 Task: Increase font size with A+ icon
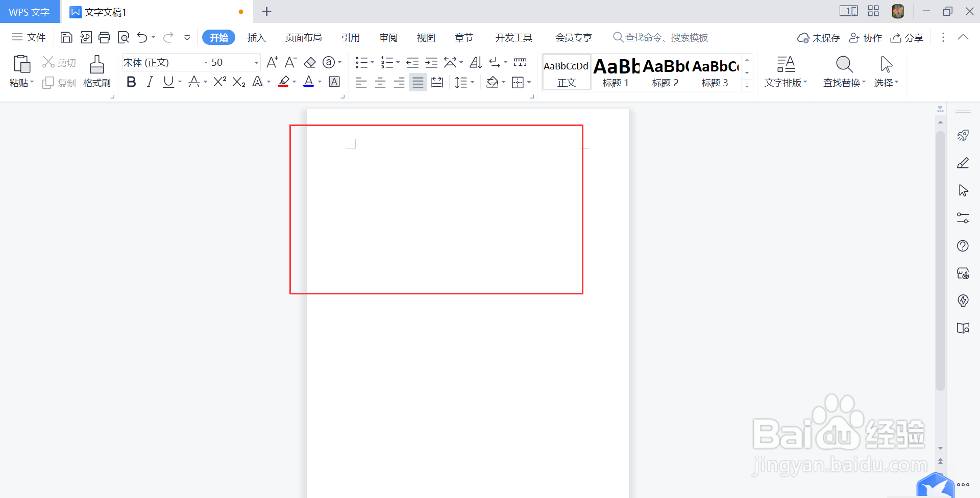pos(273,62)
